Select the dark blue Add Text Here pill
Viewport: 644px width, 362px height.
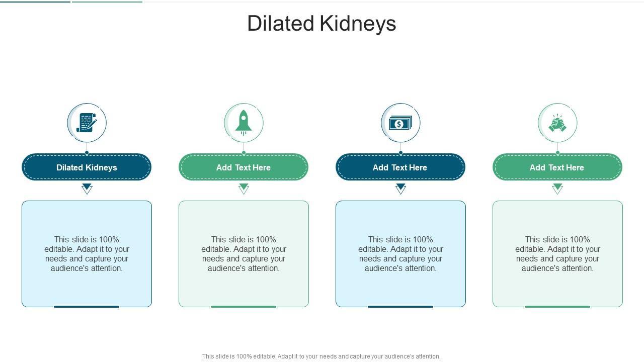(x=400, y=167)
